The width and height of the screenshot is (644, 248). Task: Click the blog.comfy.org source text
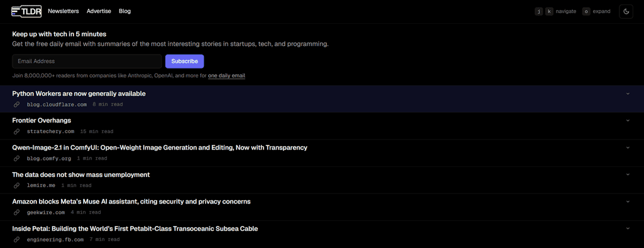49,158
